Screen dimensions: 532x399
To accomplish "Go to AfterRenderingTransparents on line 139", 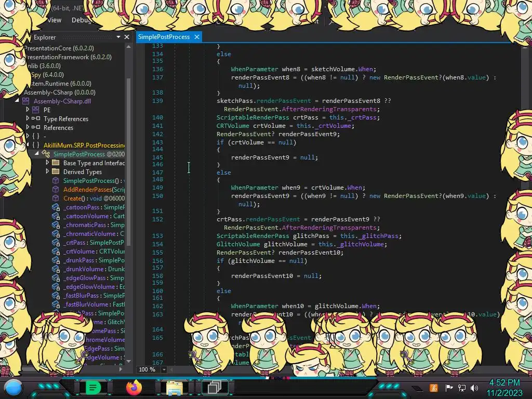I will coord(329,109).
